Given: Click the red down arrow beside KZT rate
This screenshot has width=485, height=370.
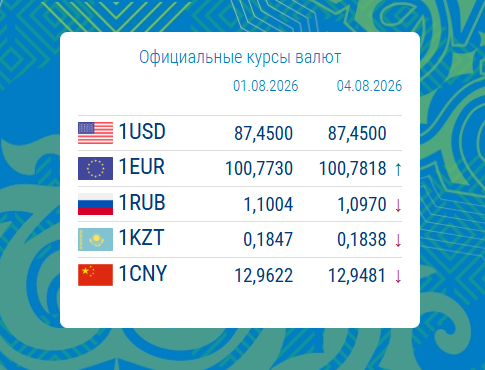Looking at the screenshot, I should [x=398, y=240].
